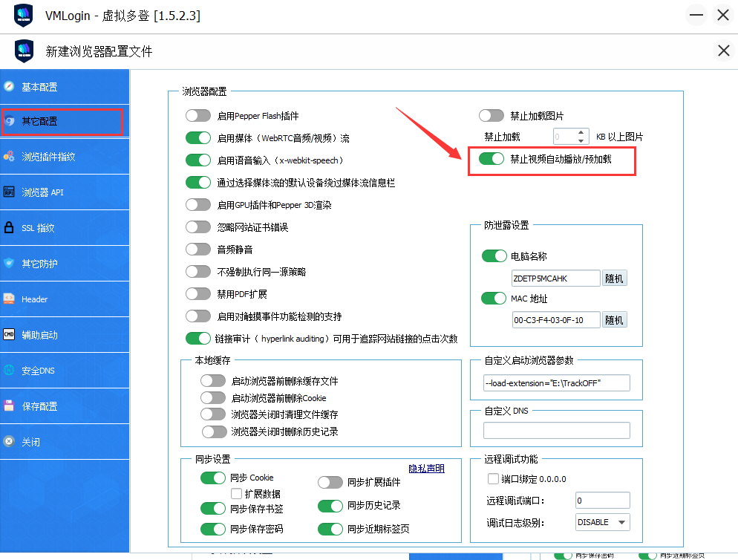
Task: Open the 安全DNS section
Action: 65,370
